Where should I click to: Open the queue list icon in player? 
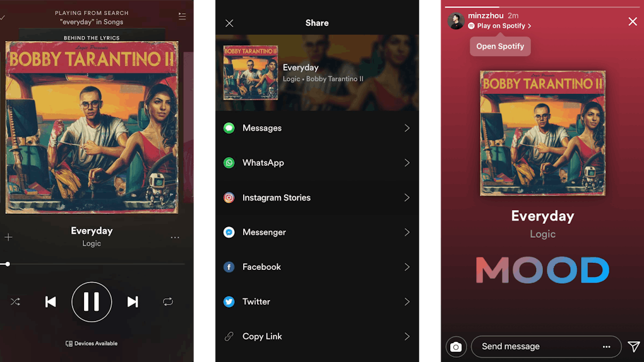tap(182, 16)
